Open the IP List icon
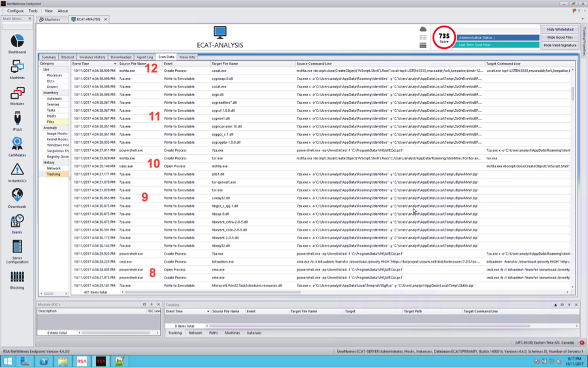The height and width of the screenshot is (368, 588). pyautogui.click(x=17, y=120)
